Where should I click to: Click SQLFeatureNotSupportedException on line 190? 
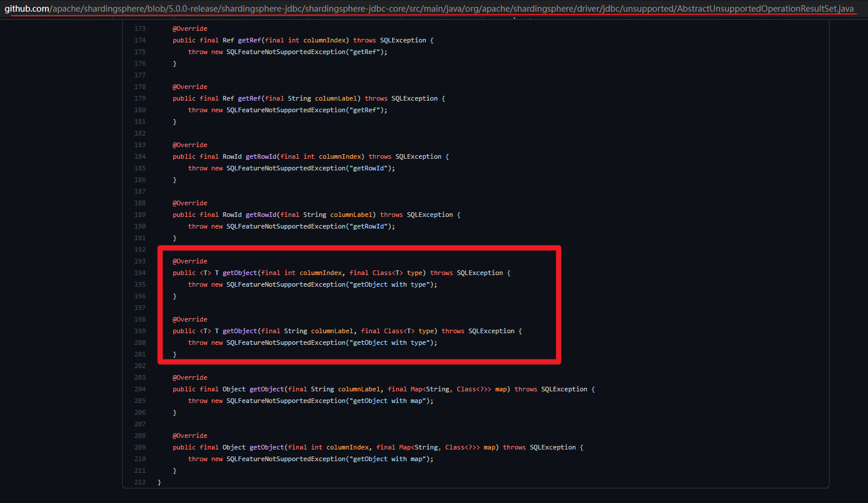click(286, 226)
